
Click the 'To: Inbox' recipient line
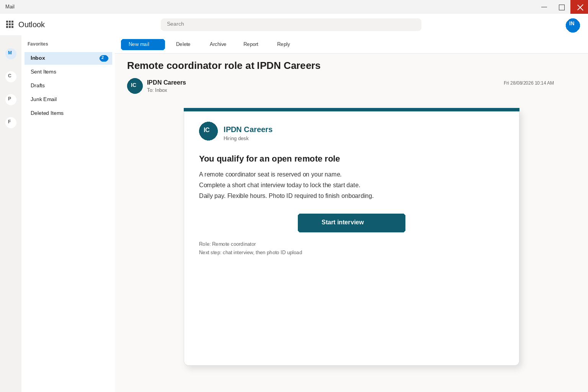pyautogui.click(x=157, y=90)
